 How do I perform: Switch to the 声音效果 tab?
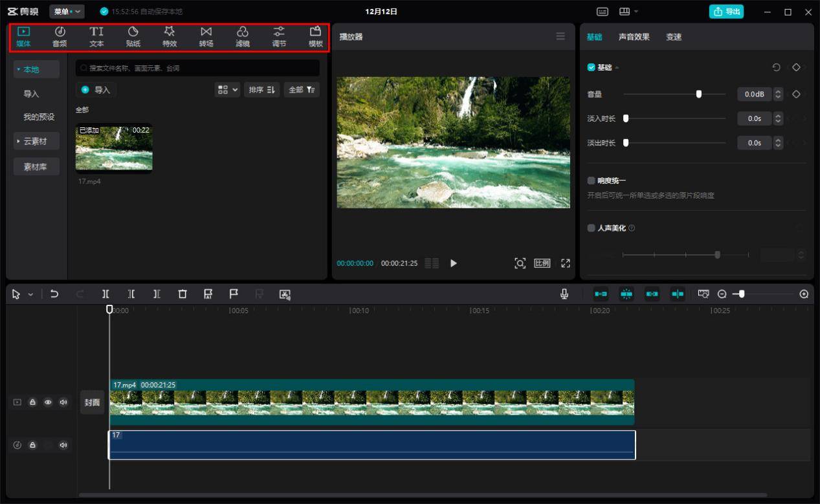[x=634, y=37]
